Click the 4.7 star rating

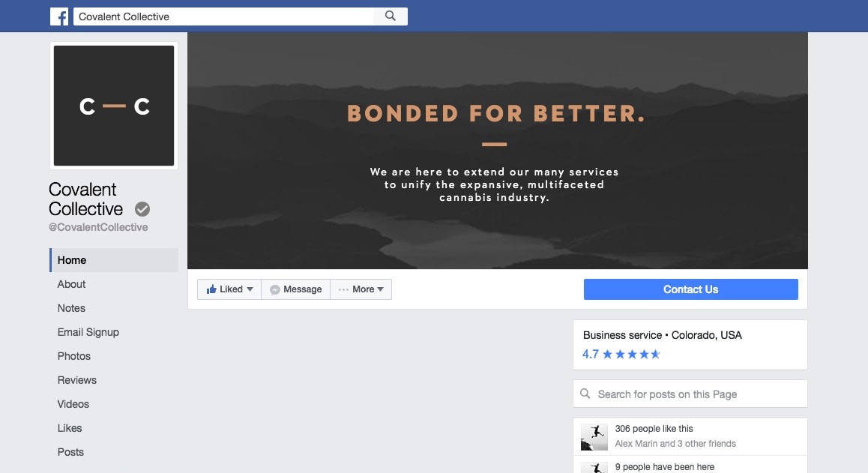[621, 355]
